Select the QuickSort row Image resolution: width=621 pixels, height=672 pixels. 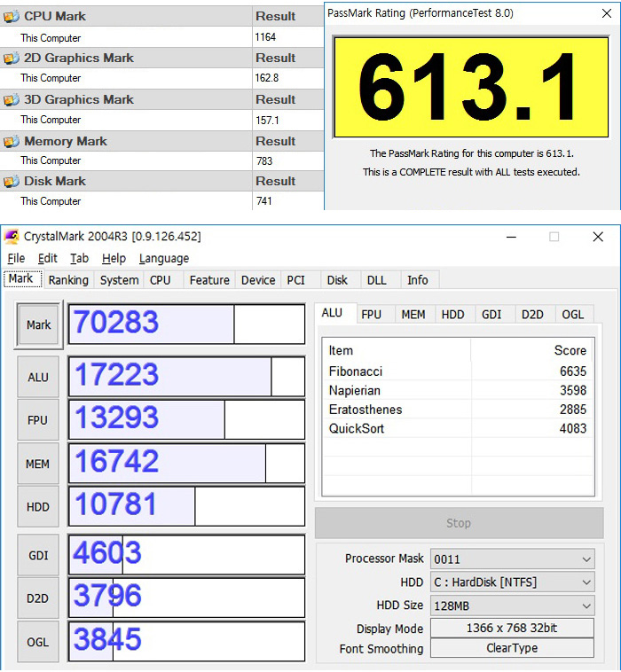pyautogui.click(x=458, y=428)
